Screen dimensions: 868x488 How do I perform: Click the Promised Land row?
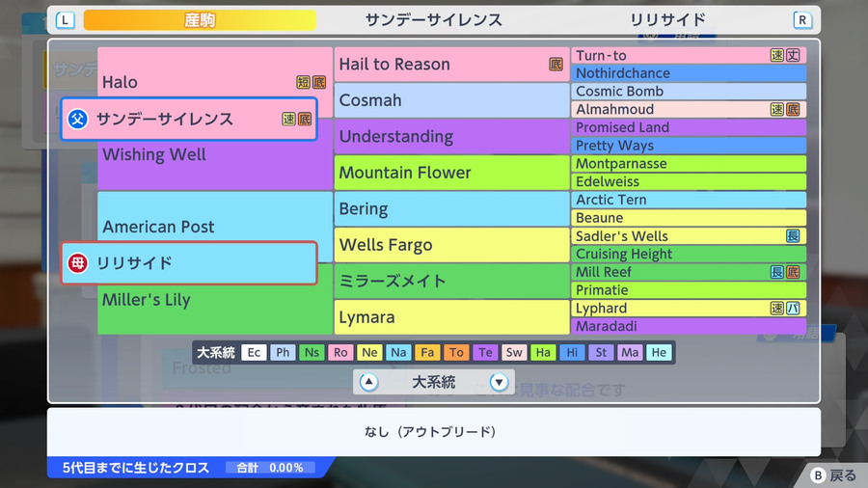tap(689, 127)
